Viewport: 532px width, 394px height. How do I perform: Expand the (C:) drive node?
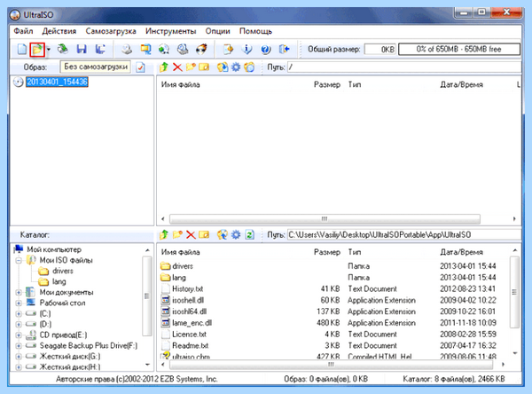19,314
